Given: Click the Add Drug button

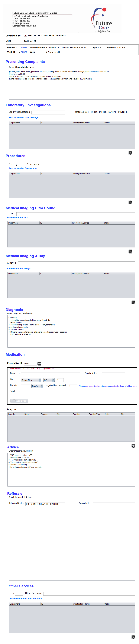Looking at the screenshot, I should tap(19, 401).
